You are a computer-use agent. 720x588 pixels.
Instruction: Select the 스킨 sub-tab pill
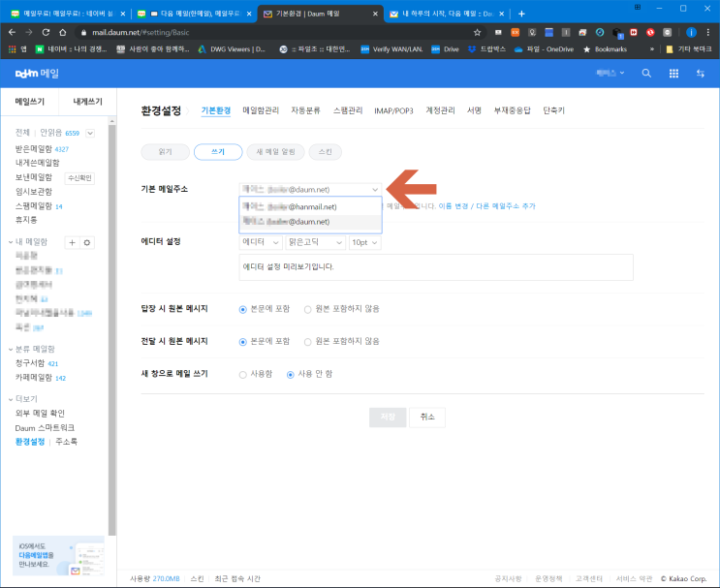pos(325,152)
